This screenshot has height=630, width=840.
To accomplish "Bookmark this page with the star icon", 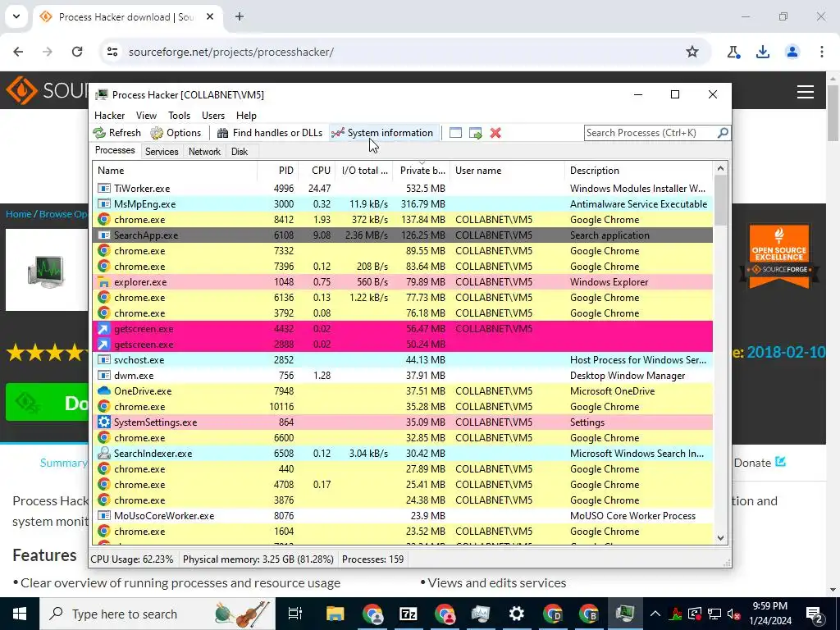I will coord(692,52).
